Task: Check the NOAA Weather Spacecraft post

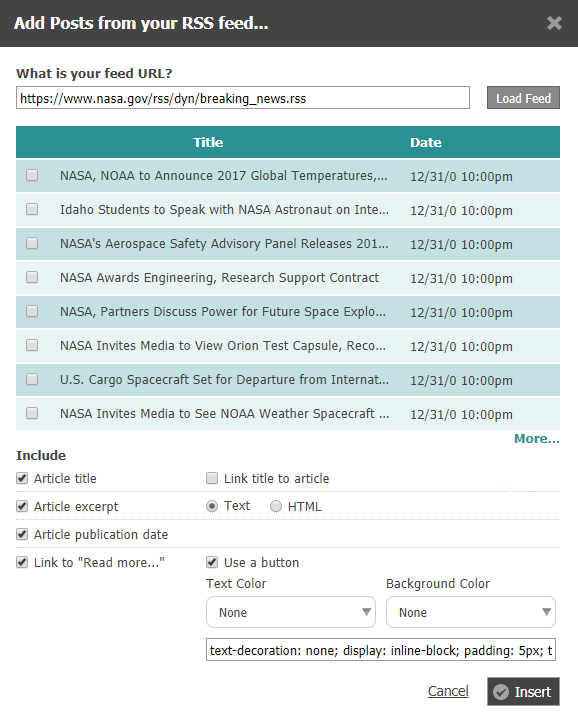Action: pos(32,413)
